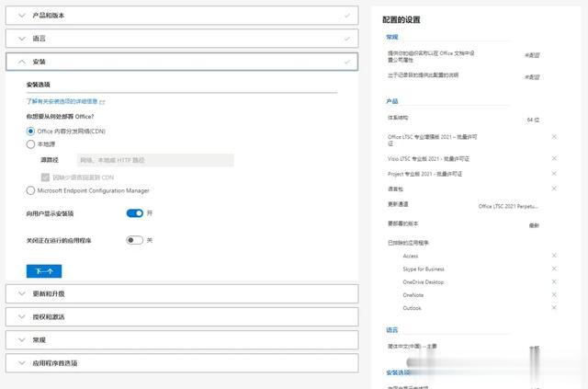Click Office LTSC 2021 Perpetual update channel value
This screenshot has height=389, width=588.
(508, 206)
